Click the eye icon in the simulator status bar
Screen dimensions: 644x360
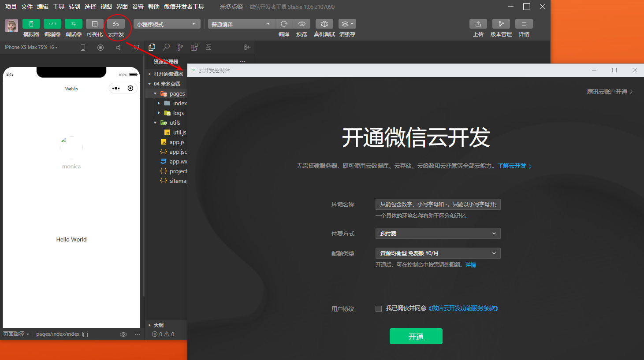pos(123,334)
